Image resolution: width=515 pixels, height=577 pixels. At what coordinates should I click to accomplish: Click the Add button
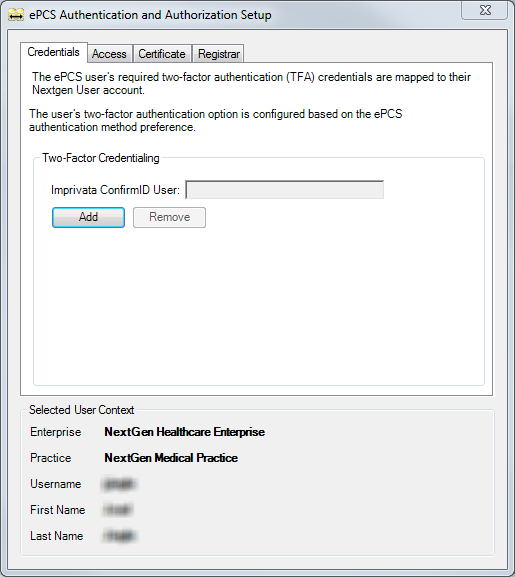[88, 217]
